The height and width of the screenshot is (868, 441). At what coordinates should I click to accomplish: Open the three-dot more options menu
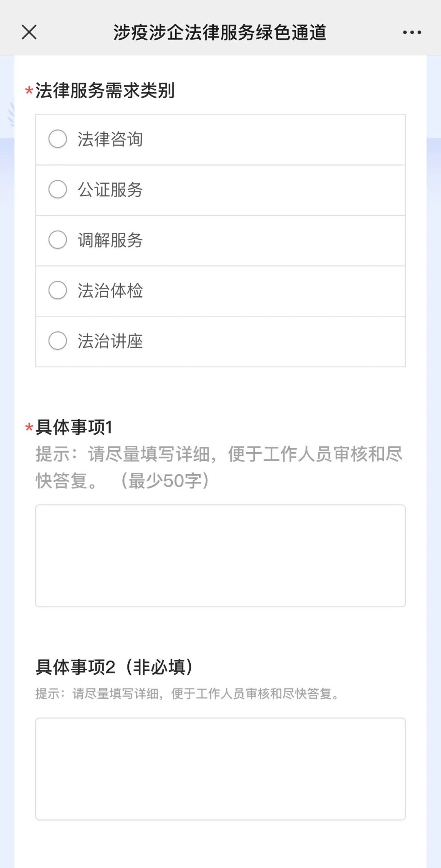pos(412,32)
